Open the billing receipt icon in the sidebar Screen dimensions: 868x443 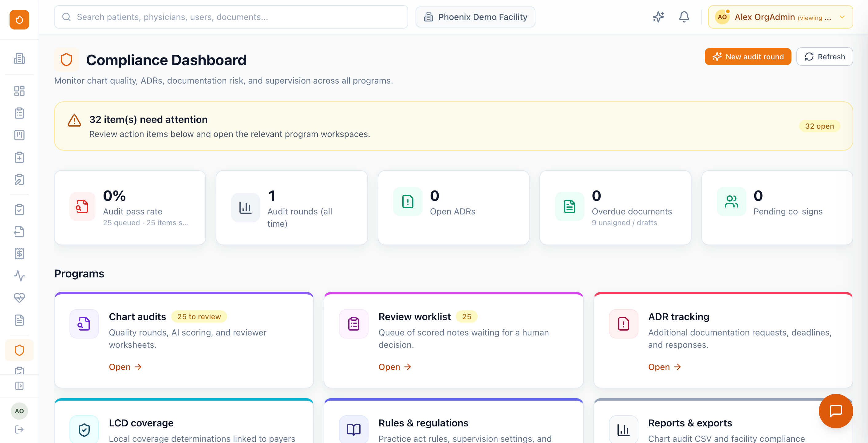[x=19, y=254]
